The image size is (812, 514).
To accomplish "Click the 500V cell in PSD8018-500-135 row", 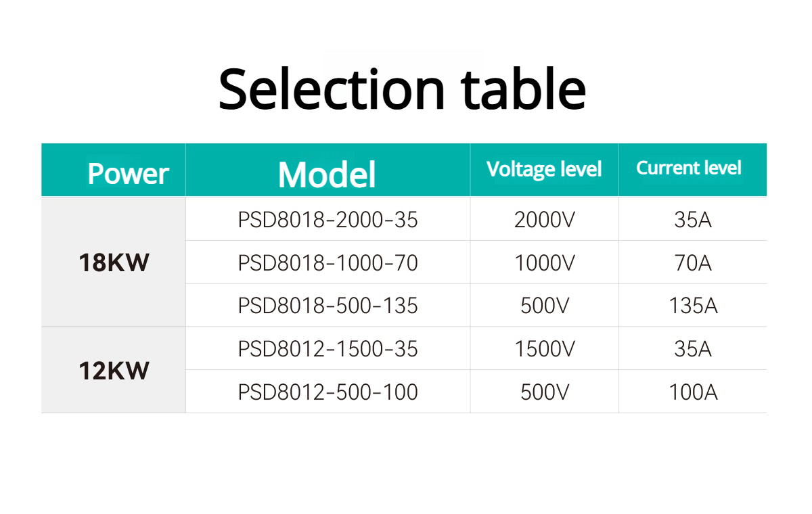I will [x=544, y=306].
